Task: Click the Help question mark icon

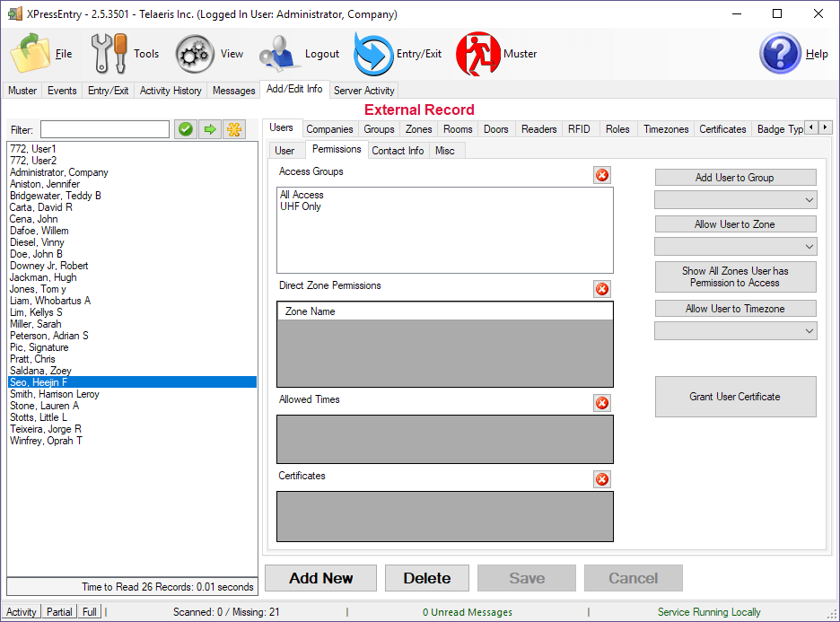Action: [780, 54]
